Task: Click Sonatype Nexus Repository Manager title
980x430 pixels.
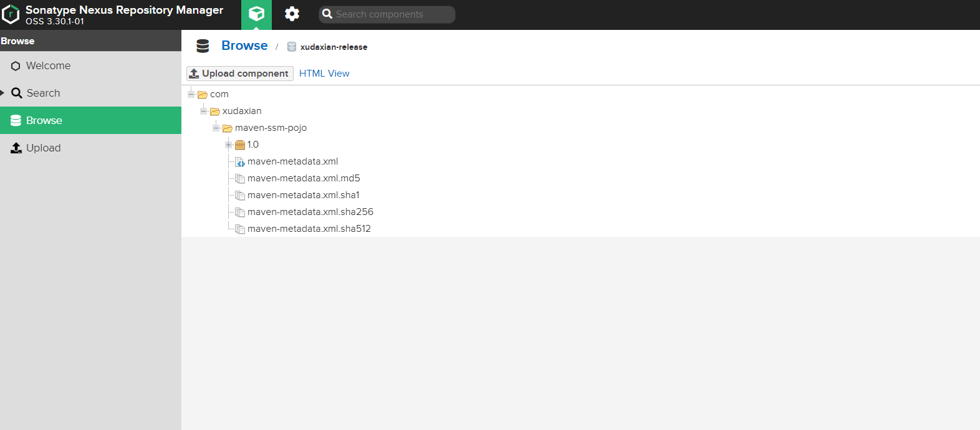Action: [x=124, y=10]
